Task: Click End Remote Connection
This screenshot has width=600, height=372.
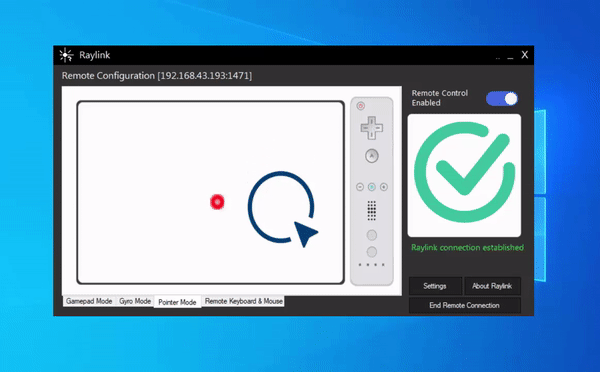Action: (x=465, y=305)
